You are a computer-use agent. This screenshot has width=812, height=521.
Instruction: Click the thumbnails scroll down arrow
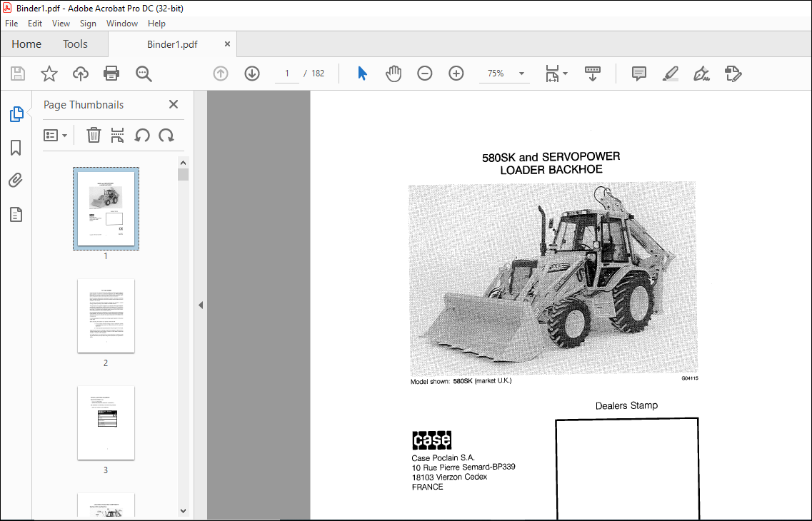click(183, 511)
